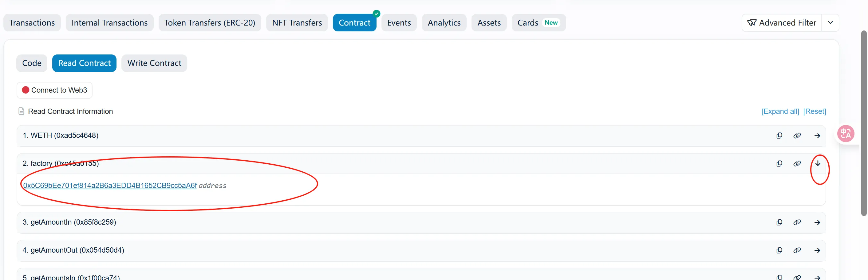Click the getAmountIn permalink chain icon

(797, 222)
